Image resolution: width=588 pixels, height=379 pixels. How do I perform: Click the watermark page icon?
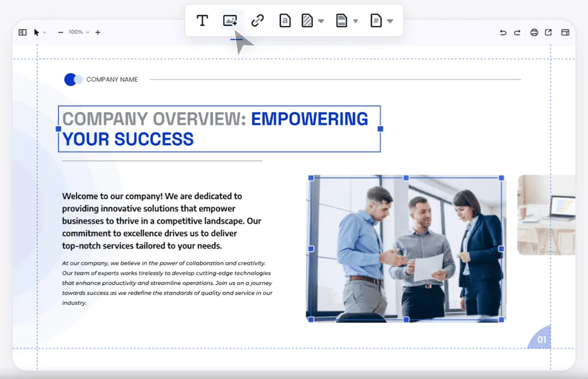285,21
